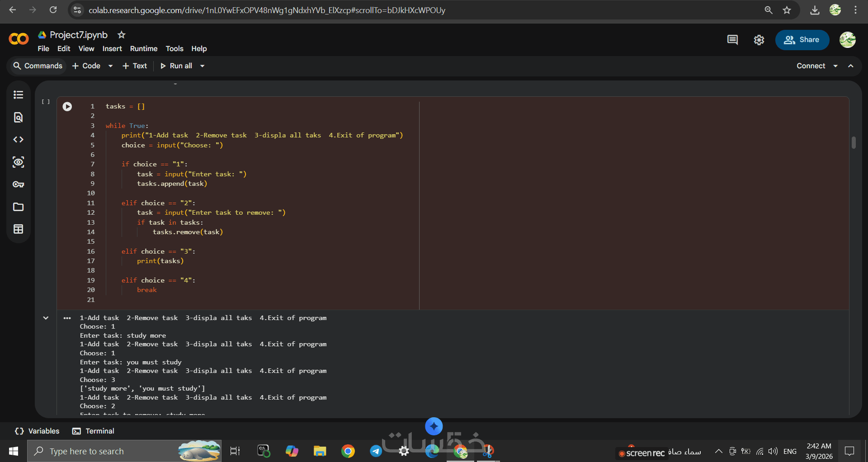
Task: Bookmark this tab with the star
Action: [787, 10]
